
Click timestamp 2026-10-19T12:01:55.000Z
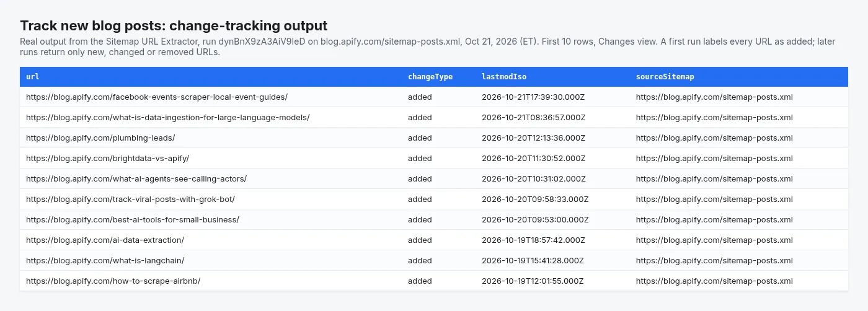(533, 281)
